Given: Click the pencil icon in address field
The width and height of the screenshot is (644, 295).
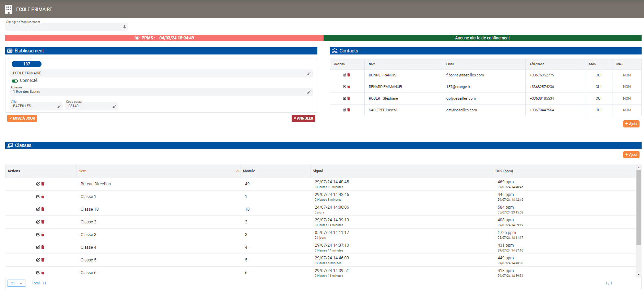Looking at the screenshot, I should [308, 92].
